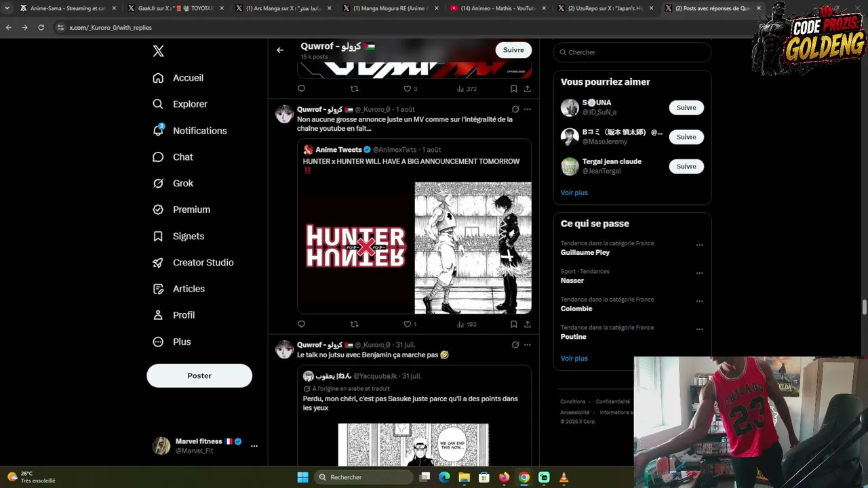Click the Chercher search field
This screenshot has height=488, width=868.
coord(632,52)
